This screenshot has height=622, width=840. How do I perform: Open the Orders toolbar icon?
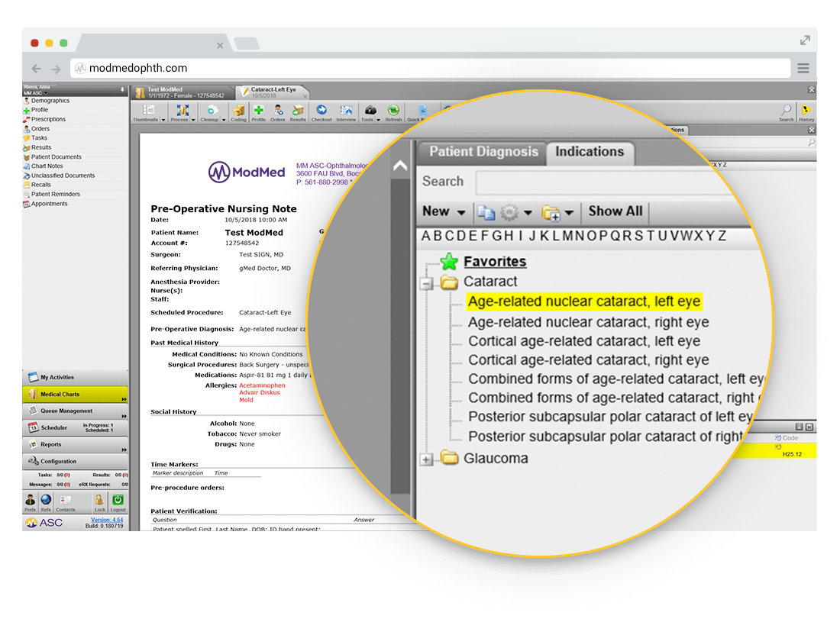pos(277,110)
